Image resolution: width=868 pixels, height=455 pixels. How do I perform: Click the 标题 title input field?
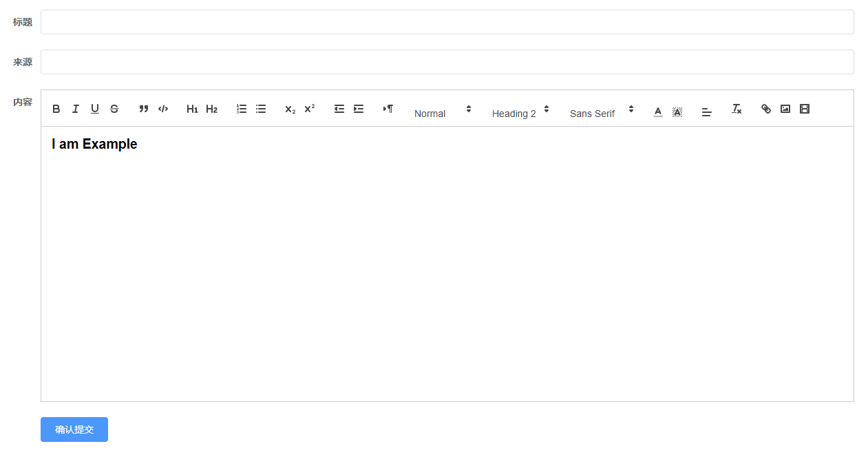(x=447, y=22)
